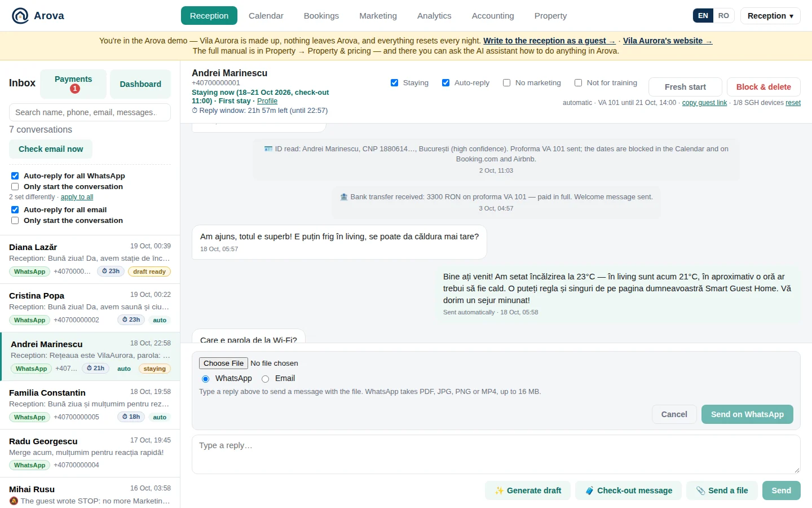Screen dimensions: 812x508
Task: Click the Check email now button
Action: pyautogui.click(x=51, y=149)
